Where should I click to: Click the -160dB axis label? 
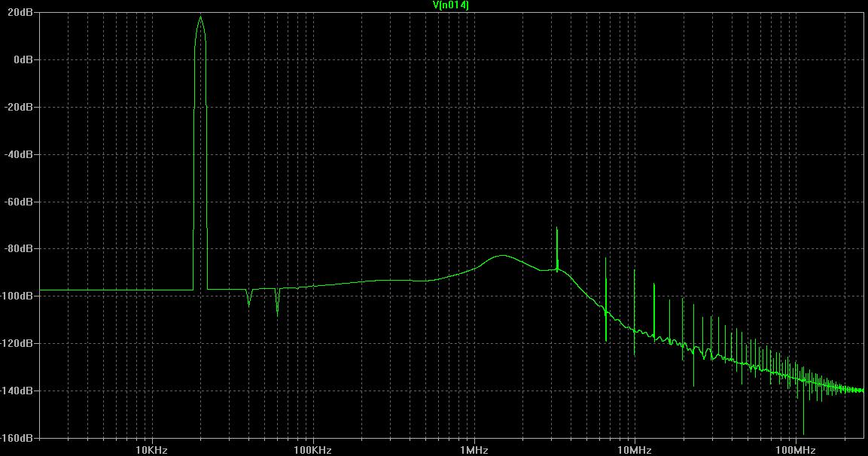coord(17,438)
